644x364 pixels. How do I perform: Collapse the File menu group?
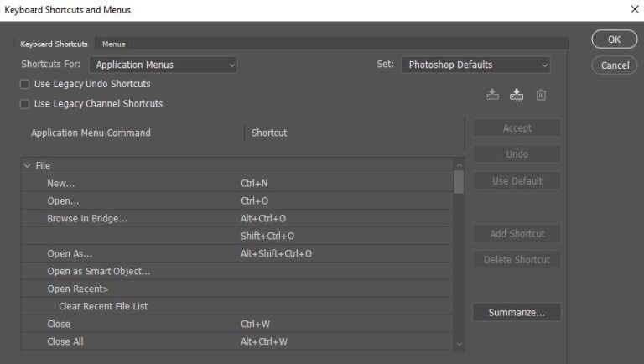[27, 166]
